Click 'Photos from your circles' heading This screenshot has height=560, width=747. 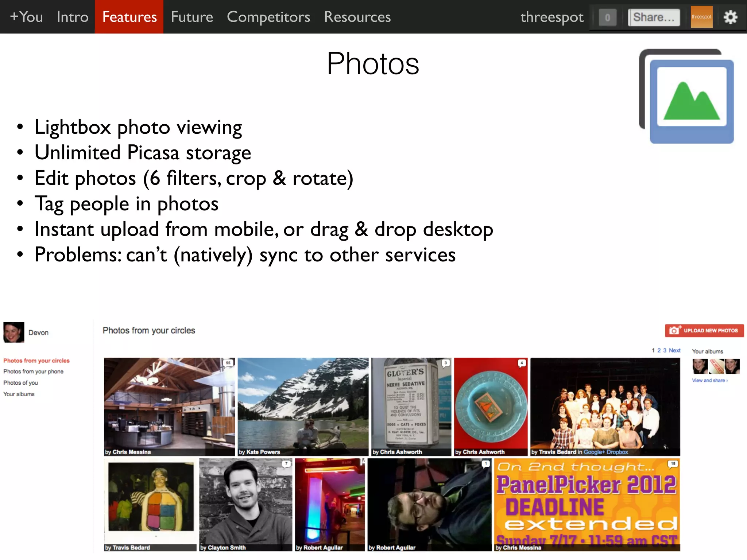[x=149, y=330]
